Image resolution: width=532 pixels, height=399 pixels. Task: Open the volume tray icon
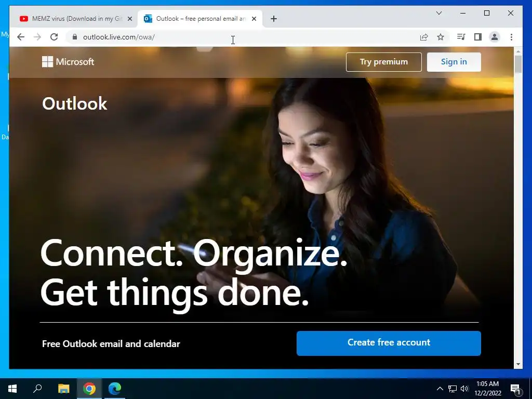click(x=464, y=389)
